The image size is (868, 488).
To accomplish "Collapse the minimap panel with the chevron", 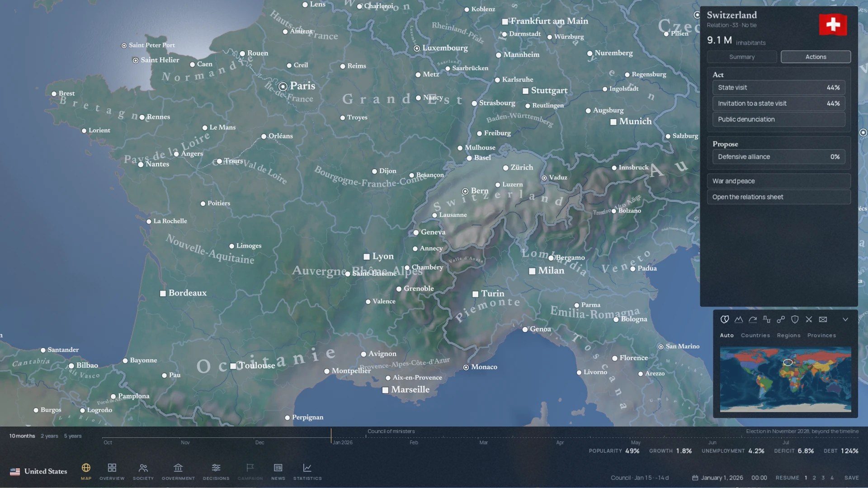I will pos(845,319).
